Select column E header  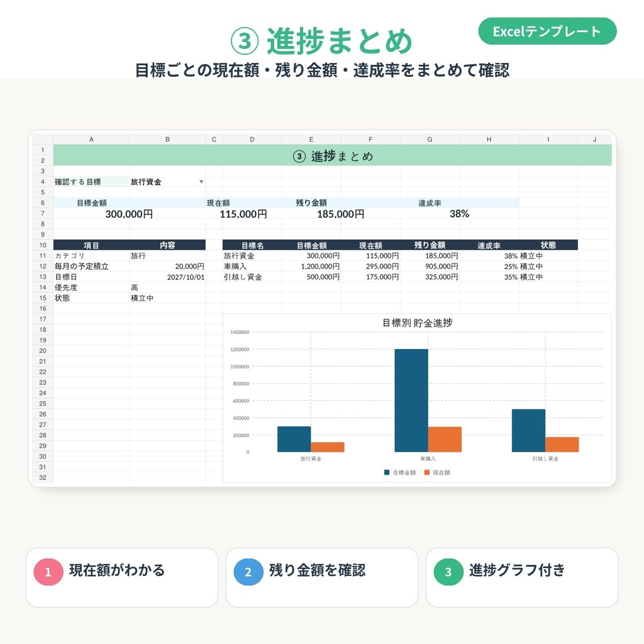(x=311, y=139)
